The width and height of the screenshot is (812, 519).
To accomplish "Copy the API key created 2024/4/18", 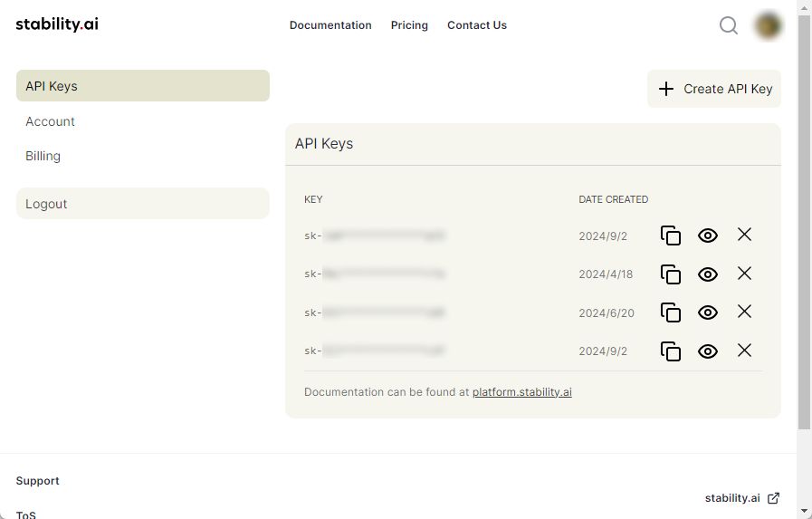I will click(671, 274).
